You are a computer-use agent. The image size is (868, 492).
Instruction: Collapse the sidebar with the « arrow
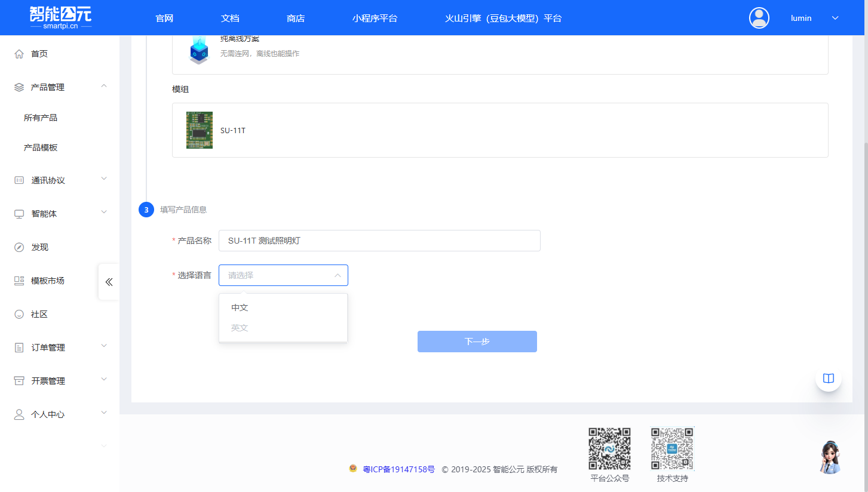[x=109, y=282]
